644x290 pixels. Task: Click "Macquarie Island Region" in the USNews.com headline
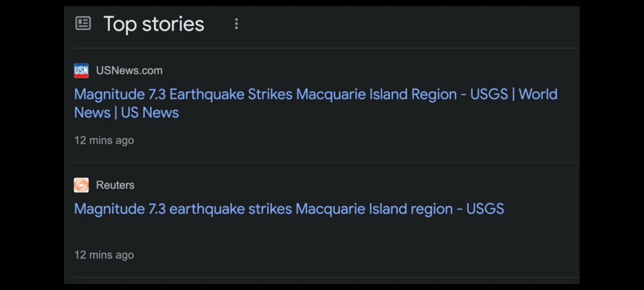376,95
